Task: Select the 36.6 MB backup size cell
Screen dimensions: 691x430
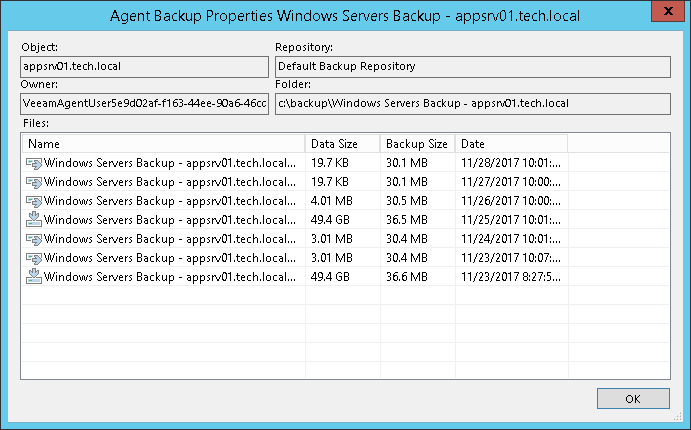Action: click(407, 276)
